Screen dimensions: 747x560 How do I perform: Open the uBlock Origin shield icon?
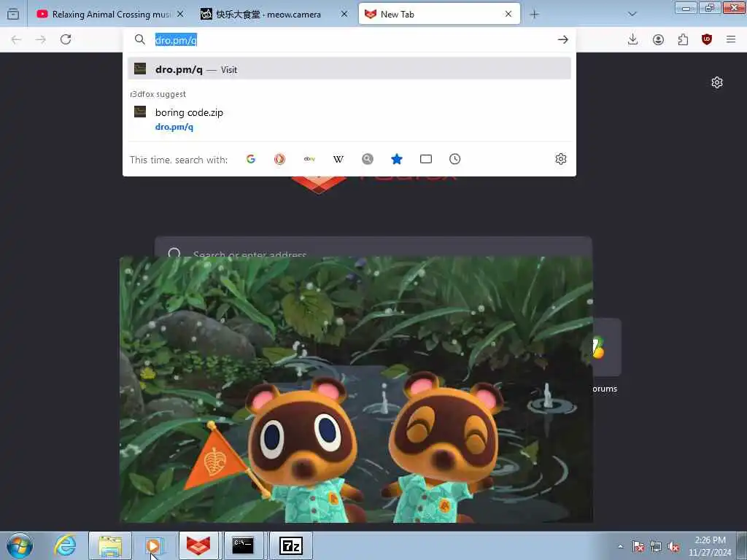tap(707, 39)
